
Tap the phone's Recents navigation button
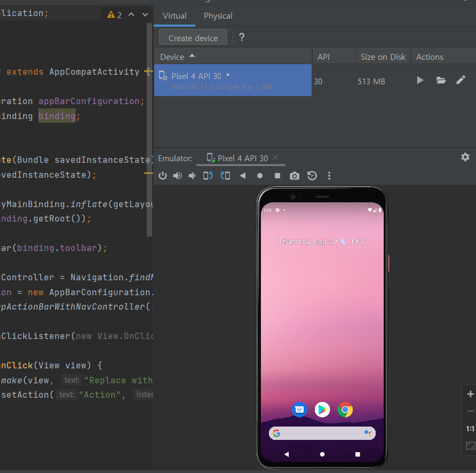click(x=358, y=454)
